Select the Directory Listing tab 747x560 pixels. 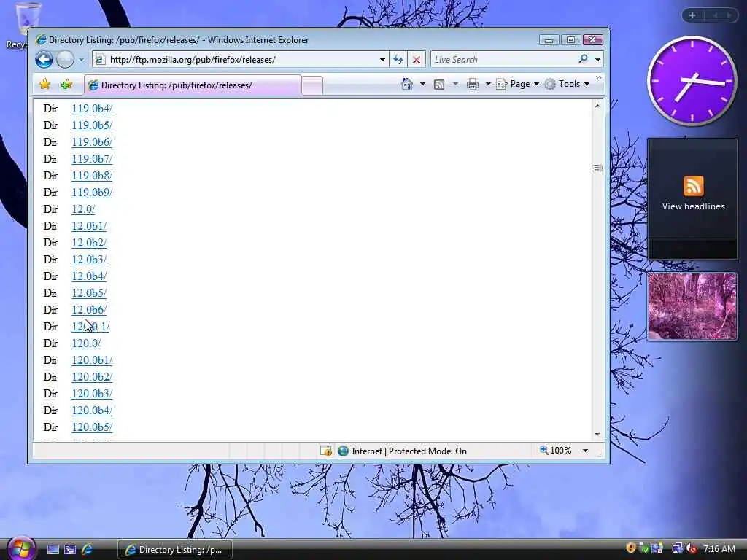point(193,85)
